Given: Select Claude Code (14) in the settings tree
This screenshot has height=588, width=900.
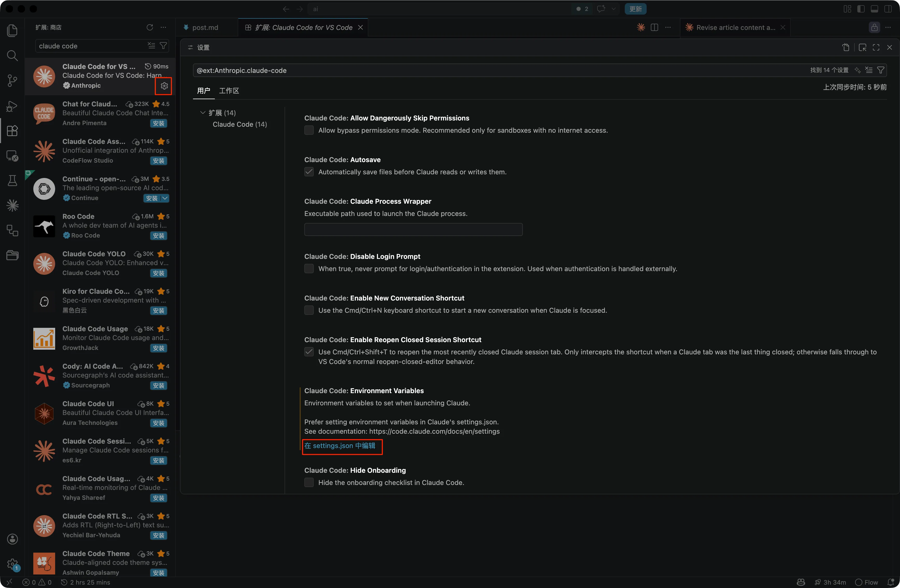Looking at the screenshot, I should pyautogui.click(x=240, y=124).
